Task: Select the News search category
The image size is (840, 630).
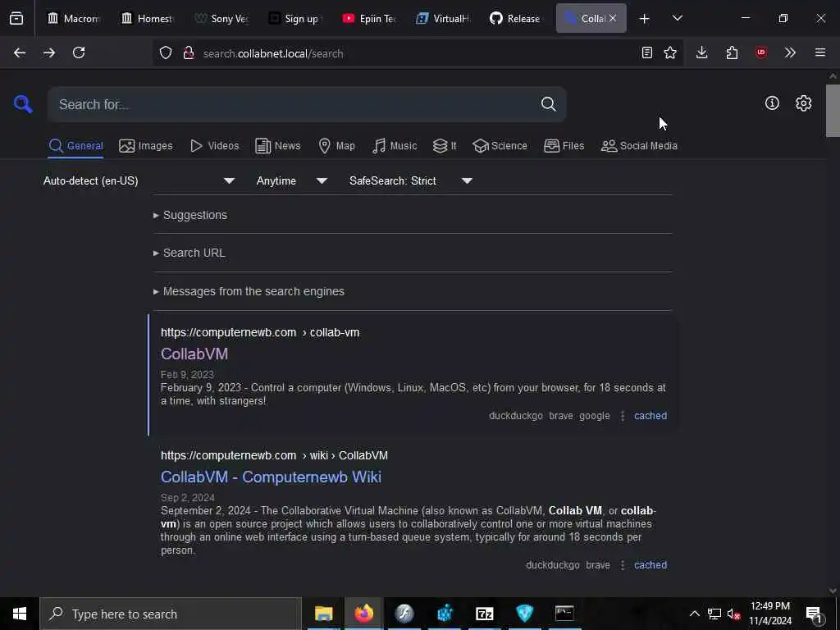Action: [x=278, y=146]
